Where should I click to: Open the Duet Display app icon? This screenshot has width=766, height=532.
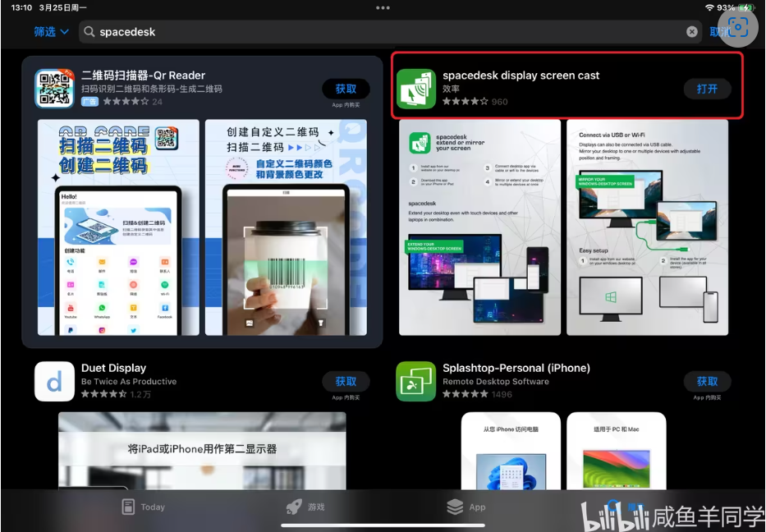tap(55, 382)
